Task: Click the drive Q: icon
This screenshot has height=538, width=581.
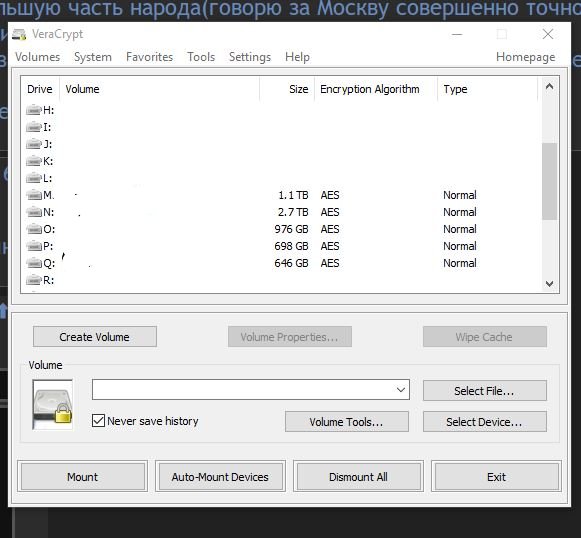Action: click(34, 263)
